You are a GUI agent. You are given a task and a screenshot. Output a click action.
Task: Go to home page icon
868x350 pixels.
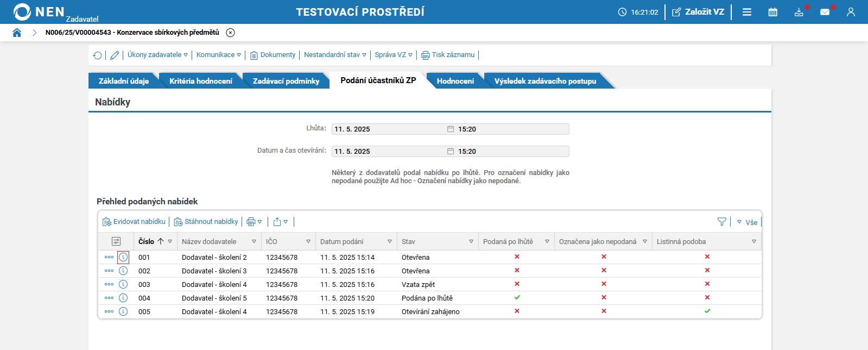[x=17, y=33]
